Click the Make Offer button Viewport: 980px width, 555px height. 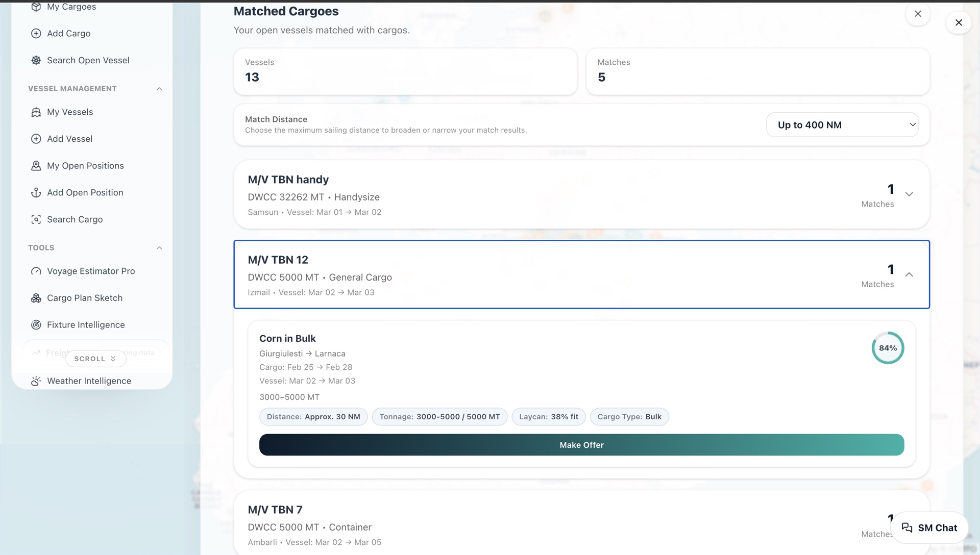(581, 445)
